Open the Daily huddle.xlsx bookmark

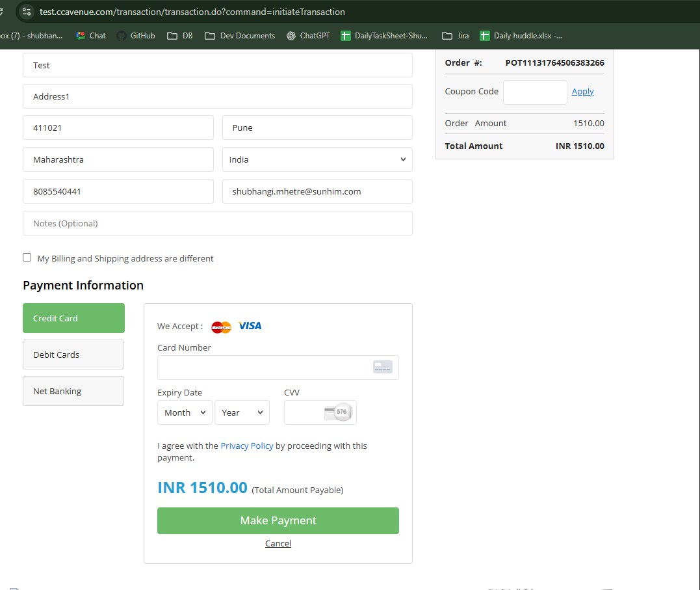tap(521, 36)
